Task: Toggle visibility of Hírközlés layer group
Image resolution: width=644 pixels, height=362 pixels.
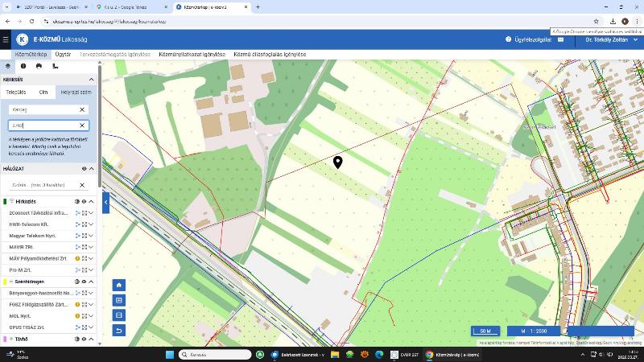Action: (x=84, y=201)
